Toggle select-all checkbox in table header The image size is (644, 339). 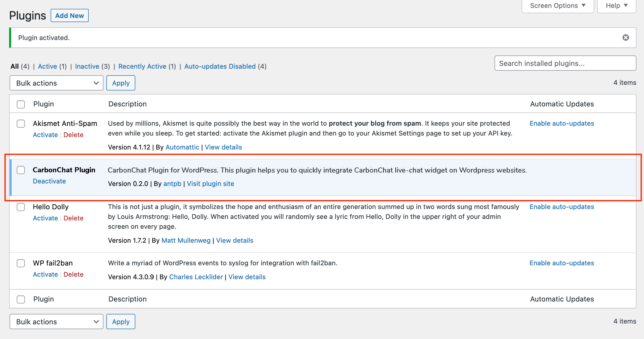pyautogui.click(x=21, y=104)
